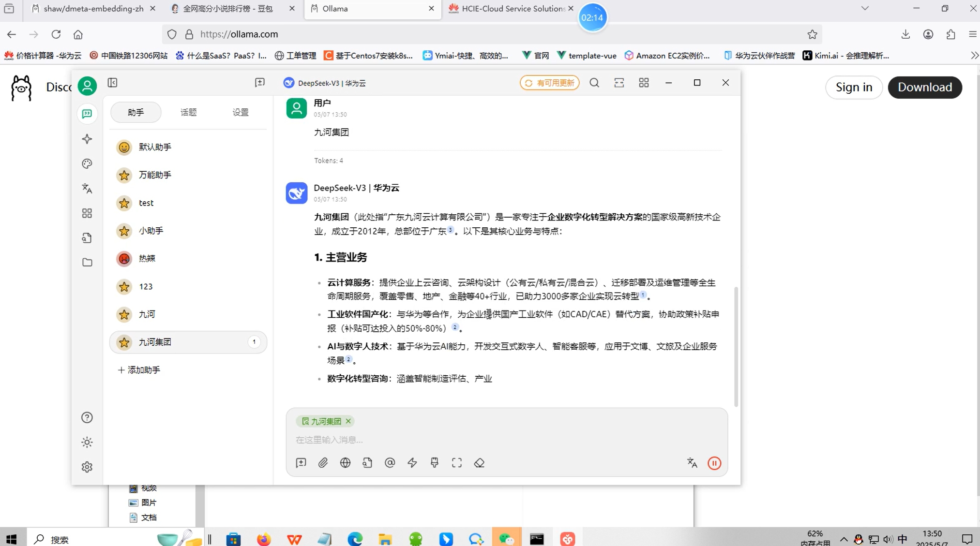Click the mention @ model icon
Screen dimensions: 980x546
tap(390, 463)
